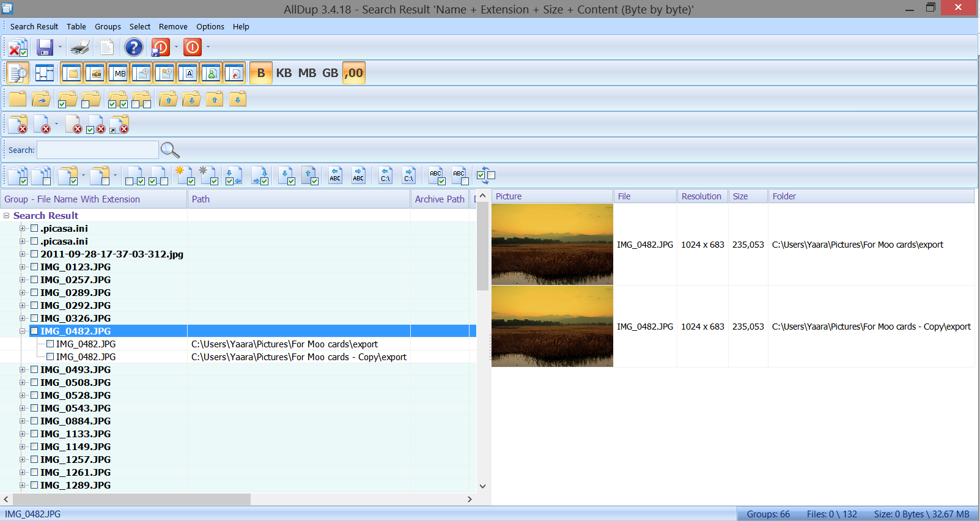Screen dimensions: 980x521
Task: Open help with the question mark icon
Action: [x=133, y=47]
